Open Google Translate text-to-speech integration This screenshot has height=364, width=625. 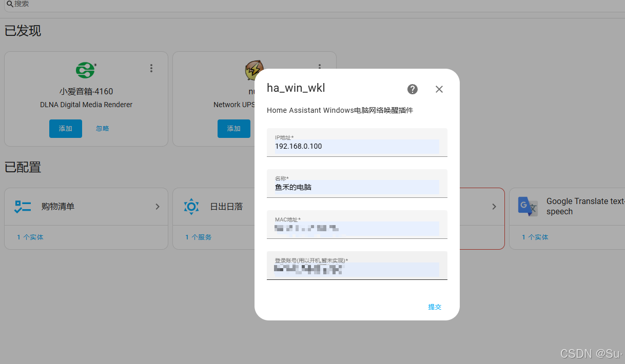(567, 207)
